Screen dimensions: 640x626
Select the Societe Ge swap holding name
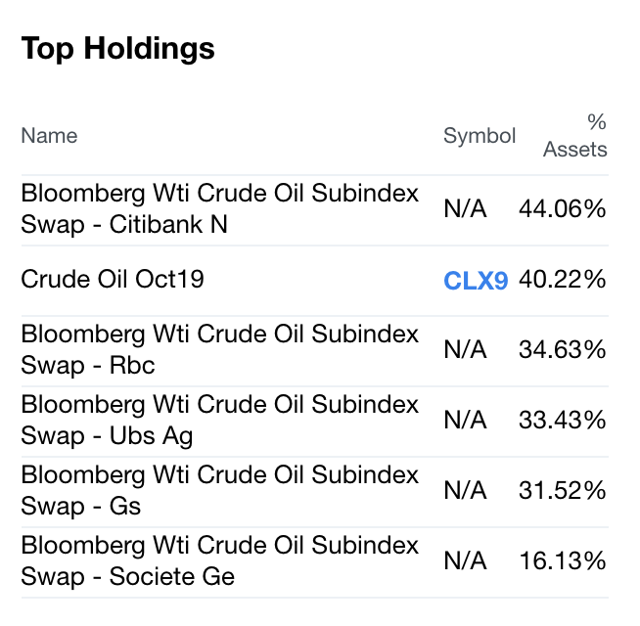pos(220,560)
